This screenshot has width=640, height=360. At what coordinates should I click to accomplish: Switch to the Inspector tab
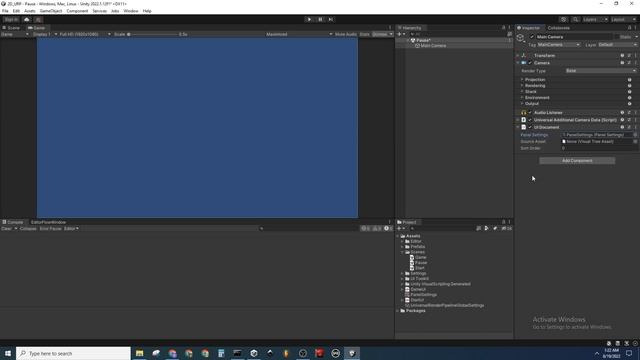coord(529,28)
